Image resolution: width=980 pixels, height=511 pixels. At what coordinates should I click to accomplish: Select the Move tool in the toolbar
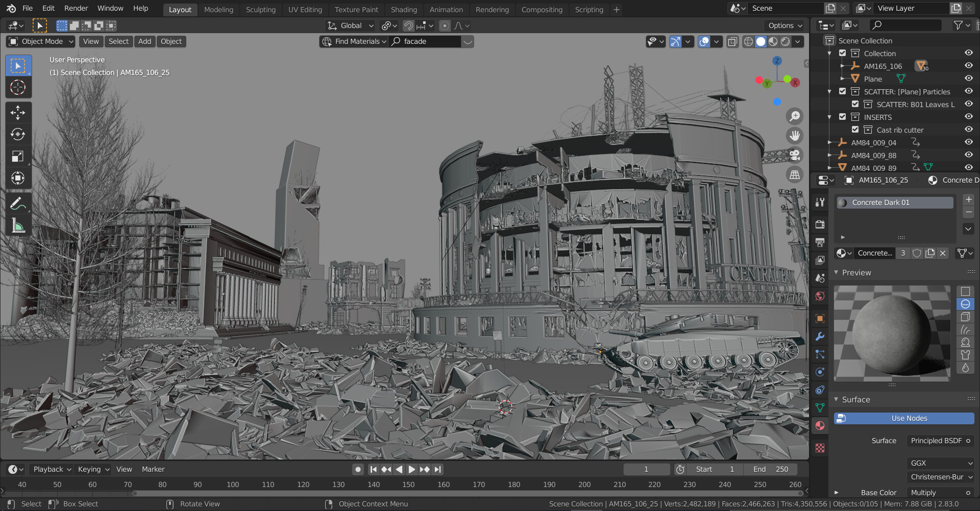[18, 112]
